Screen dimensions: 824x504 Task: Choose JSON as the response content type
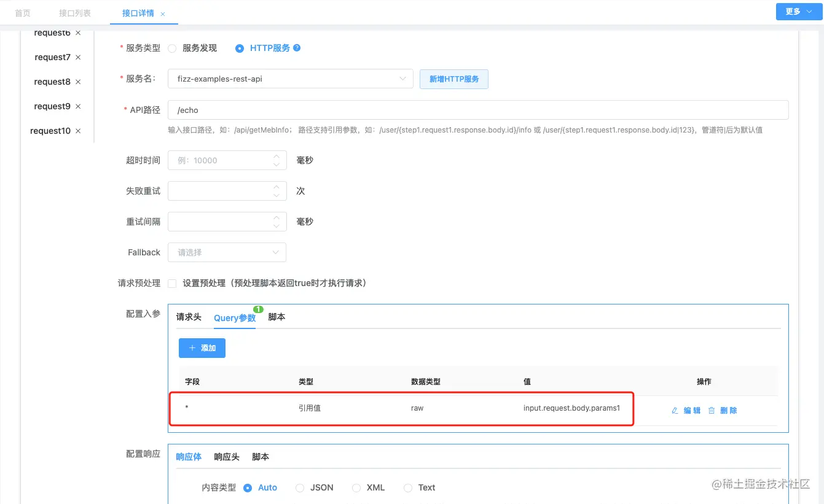300,488
